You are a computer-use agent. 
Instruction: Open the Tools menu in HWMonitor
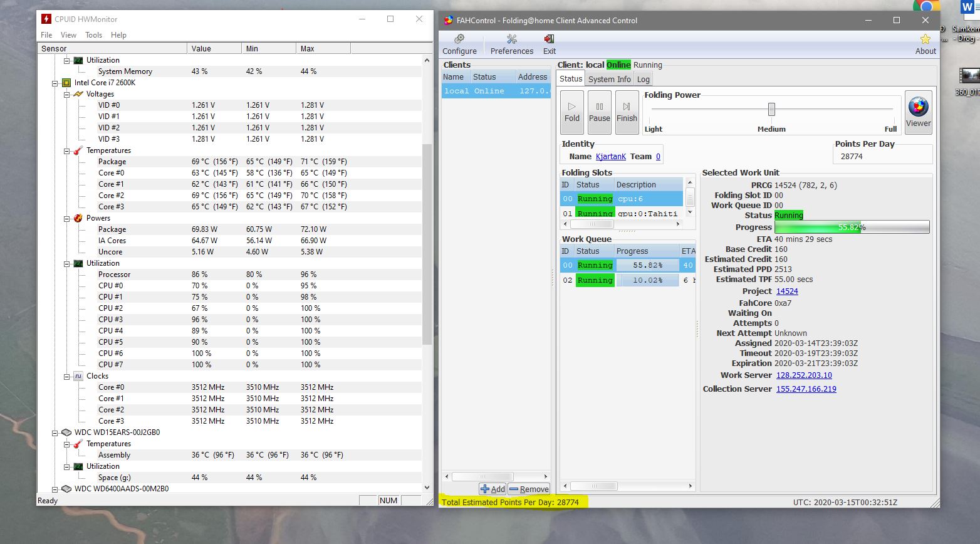pos(93,35)
